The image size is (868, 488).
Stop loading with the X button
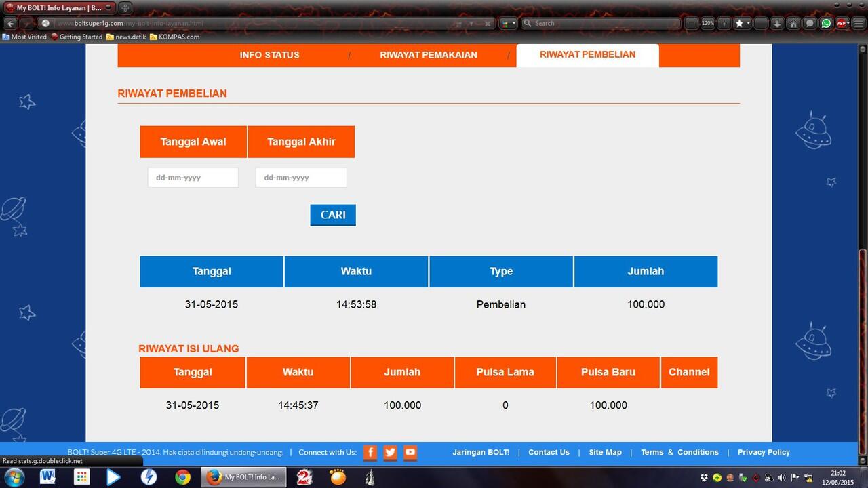tap(488, 23)
